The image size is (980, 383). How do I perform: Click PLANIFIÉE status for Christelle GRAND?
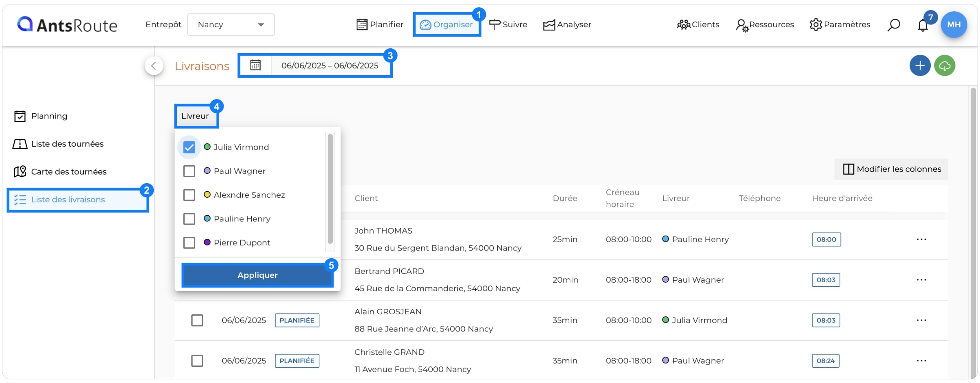pos(297,361)
